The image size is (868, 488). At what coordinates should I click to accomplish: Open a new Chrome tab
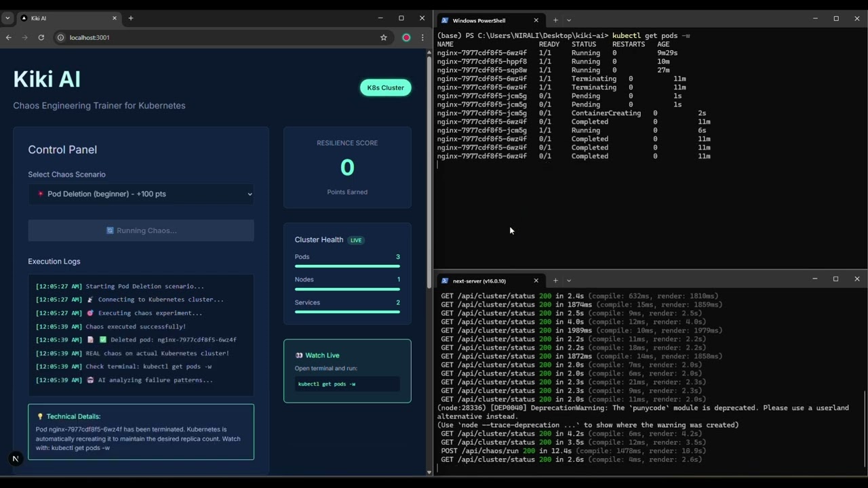(131, 18)
